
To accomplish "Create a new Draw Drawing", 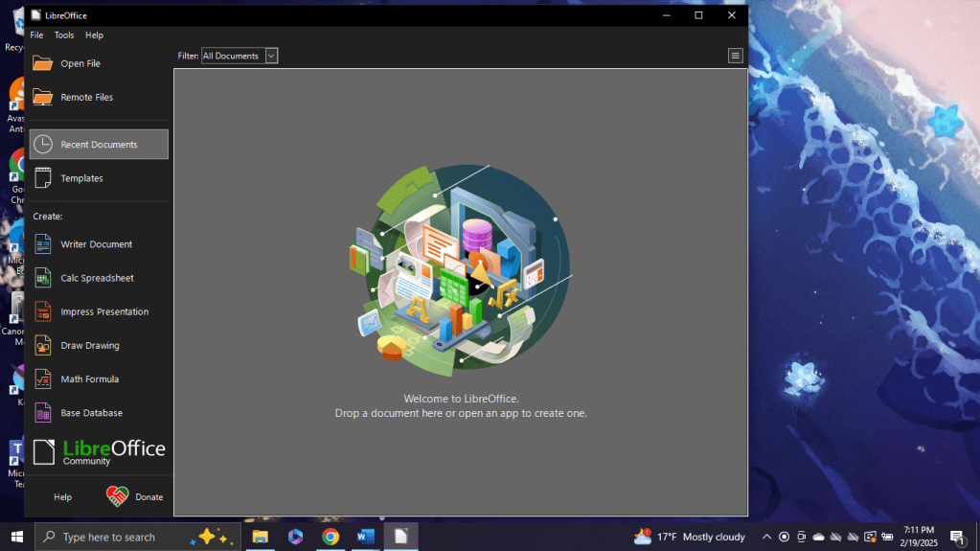I will point(90,345).
